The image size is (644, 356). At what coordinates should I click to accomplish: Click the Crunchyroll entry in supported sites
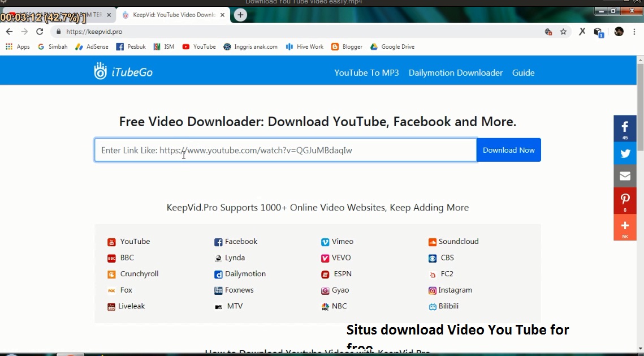coord(133,274)
